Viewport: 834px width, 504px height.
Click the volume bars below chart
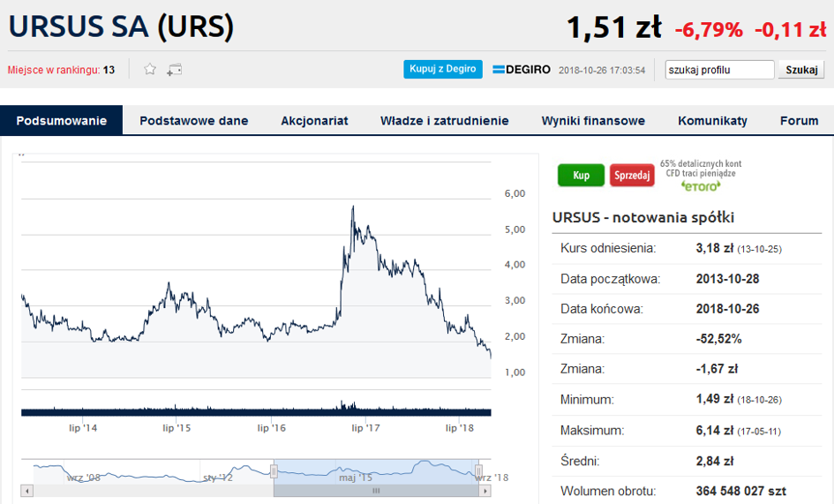(256, 410)
